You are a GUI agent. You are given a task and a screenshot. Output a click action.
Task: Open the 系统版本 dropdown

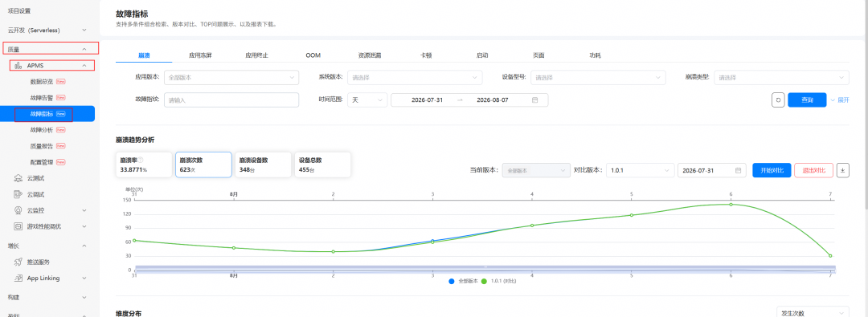(x=415, y=78)
